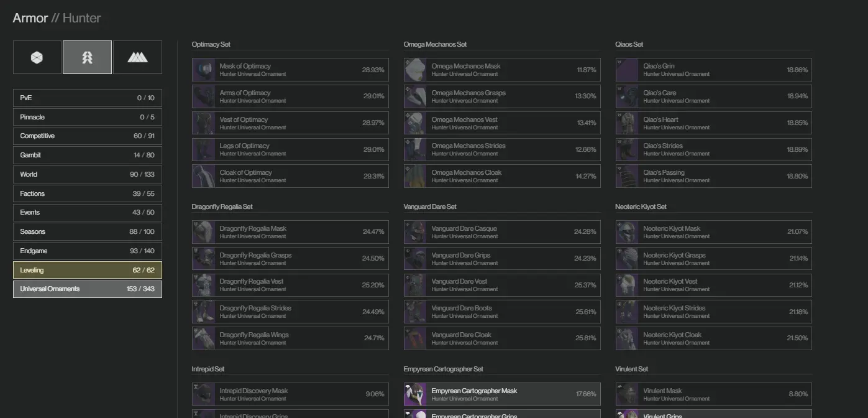Open the Seasons armor category
The height and width of the screenshot is (418, 868).
tap(87, 231)
